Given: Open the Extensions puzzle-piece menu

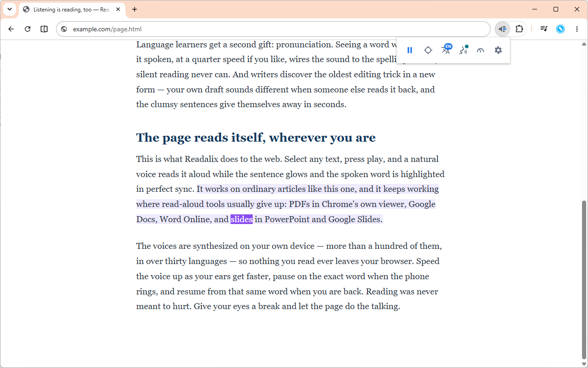Looking at the screenshot, I should pyautogui.click(x=519, y=29).
